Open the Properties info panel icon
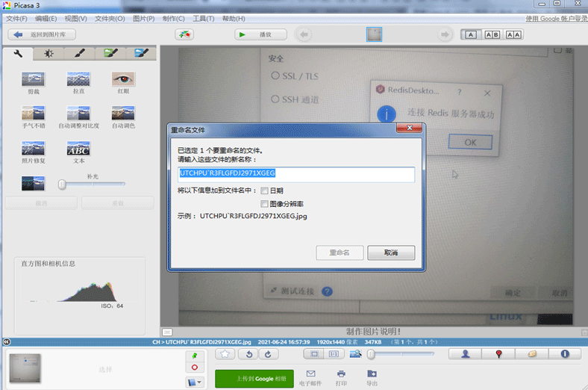The height and width of the screenshot is (390, 588). click(565, 353)
